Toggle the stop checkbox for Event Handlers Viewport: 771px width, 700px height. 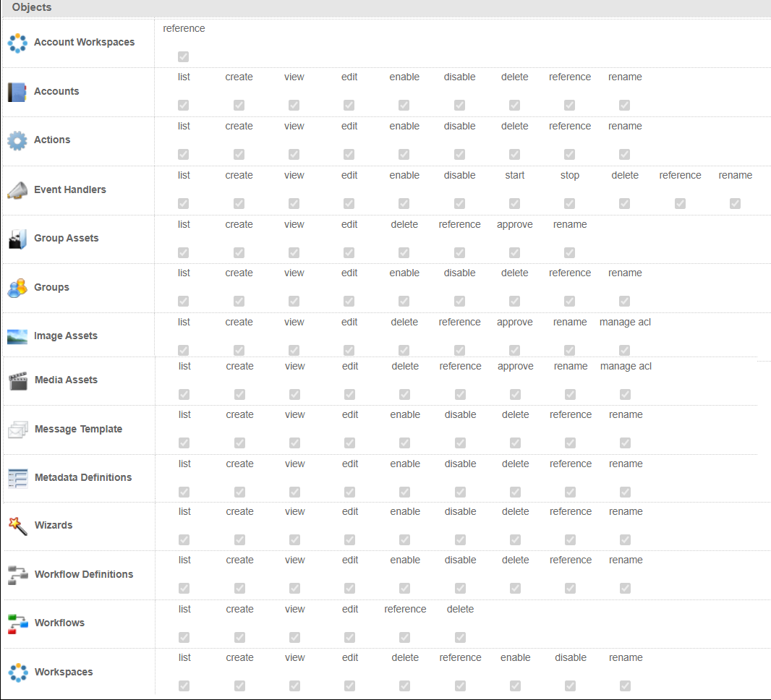tap(569, 203)
